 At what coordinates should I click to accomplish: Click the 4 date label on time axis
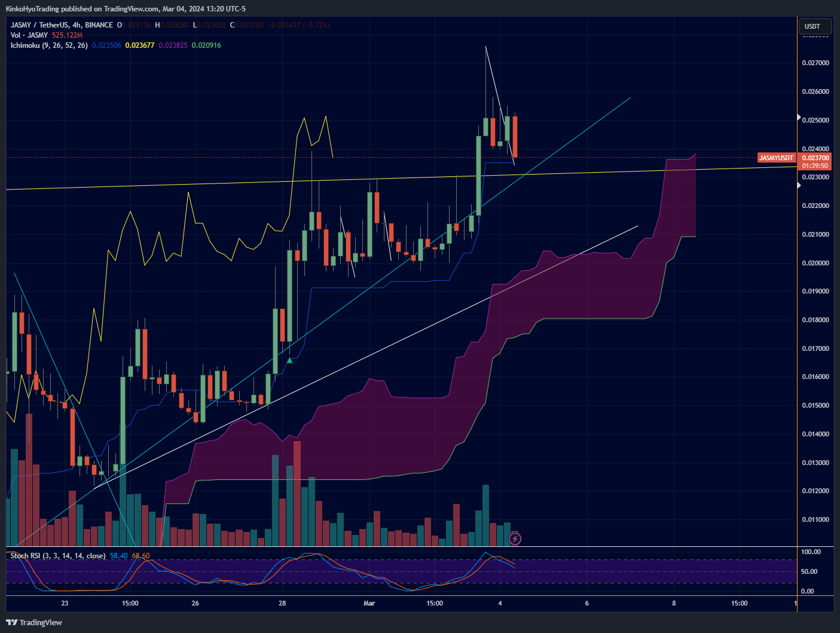[500, 603]
